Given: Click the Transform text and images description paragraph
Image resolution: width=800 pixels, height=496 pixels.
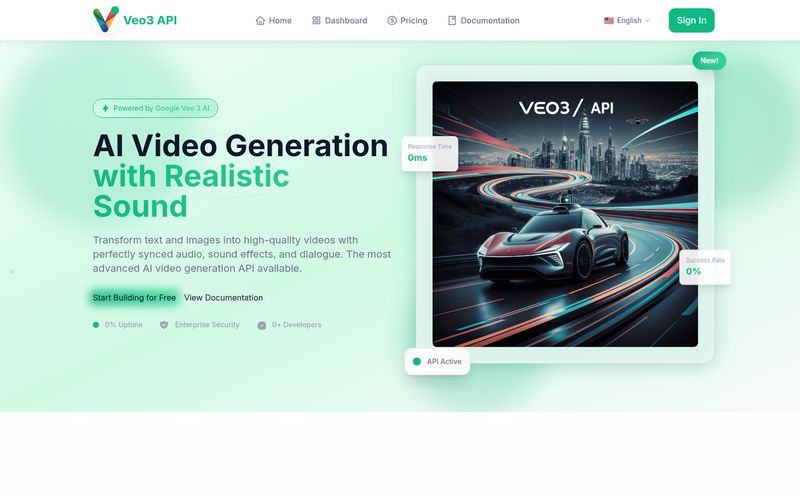Looking at the screenshot, I should tap(242, 254).
